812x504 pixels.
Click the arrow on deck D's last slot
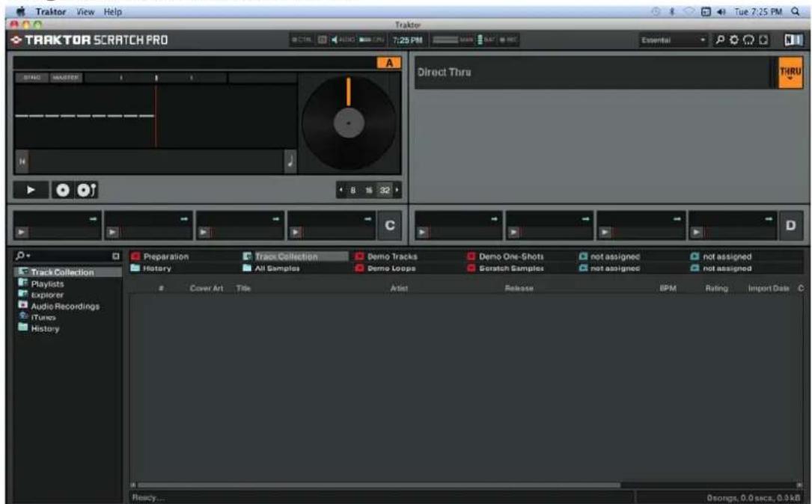click(769, 219)
